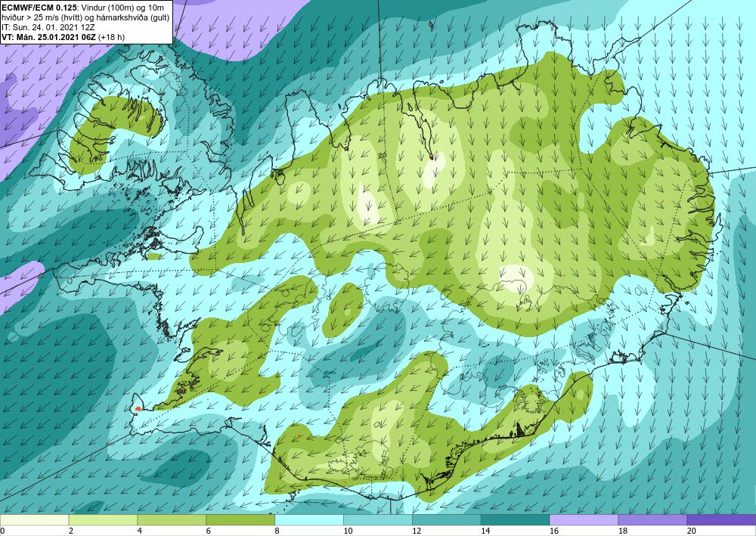Click the legend scale number "4"
This screenshot has width=756, height=536.
pos(140,531)
